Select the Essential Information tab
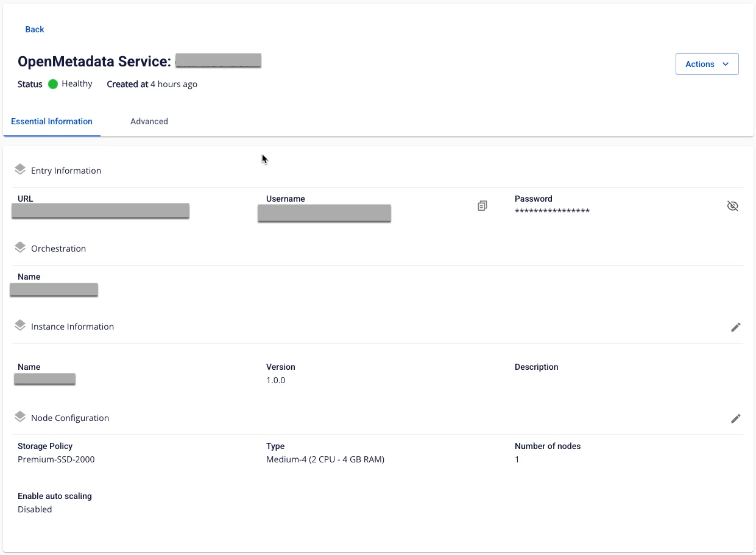Viewport: 756px width, 555px height. [52, 121]
